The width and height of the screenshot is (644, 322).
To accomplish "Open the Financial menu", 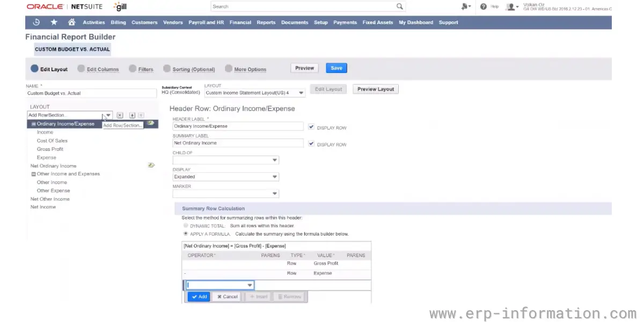I will pyautogui.click(x=240, y=23).
